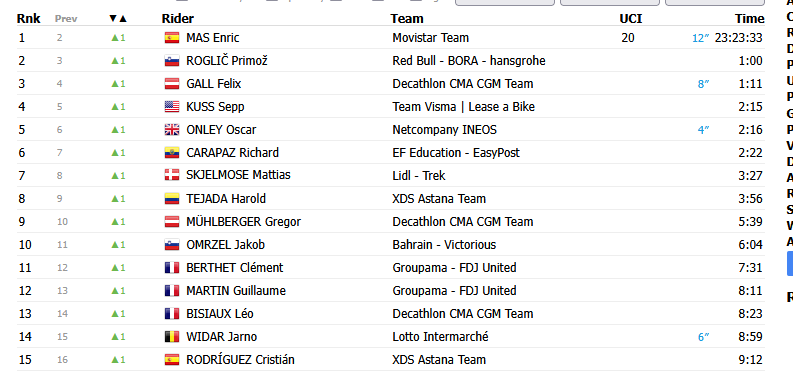Click the US flag beside KUSS Sepp
The height and width of the screenshot is (372, 793).
click(x=172, y=107)
